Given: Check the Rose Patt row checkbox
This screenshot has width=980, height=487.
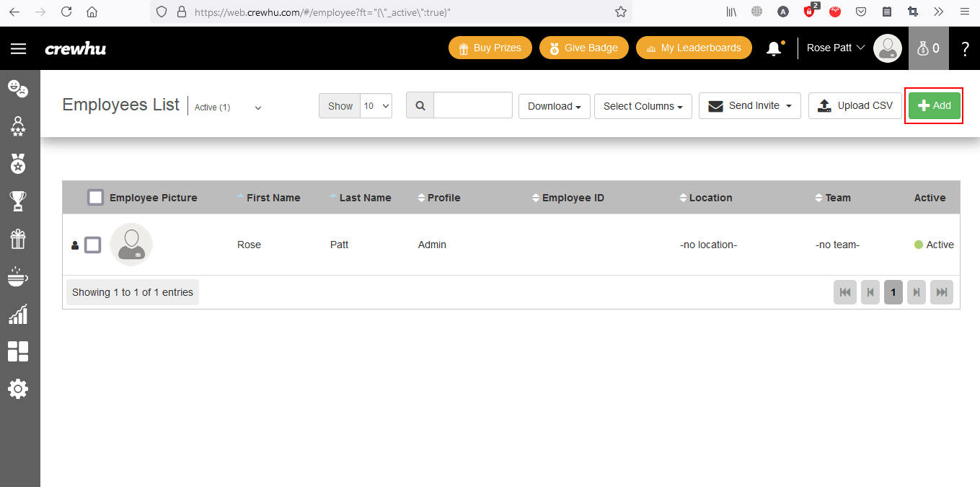Looking at the screenshot, I should tap(92, 245).
